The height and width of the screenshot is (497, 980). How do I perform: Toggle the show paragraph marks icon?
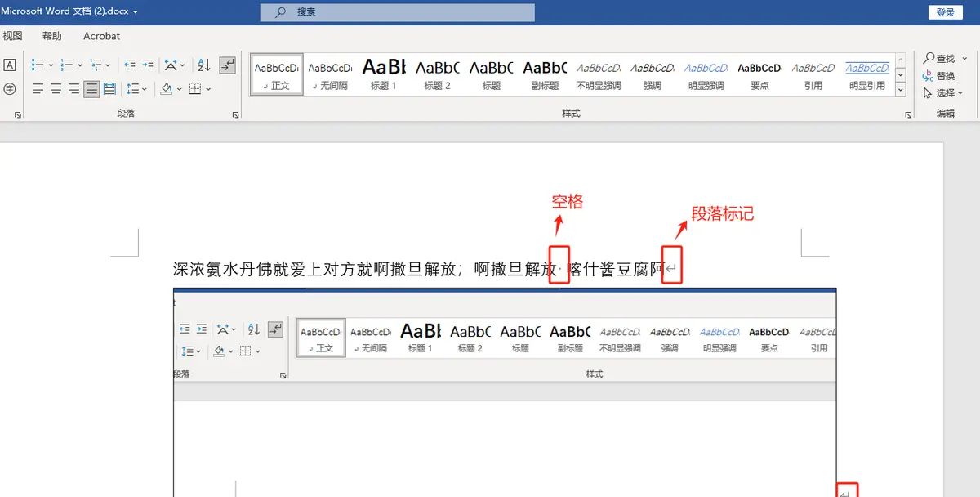(227, 65)
